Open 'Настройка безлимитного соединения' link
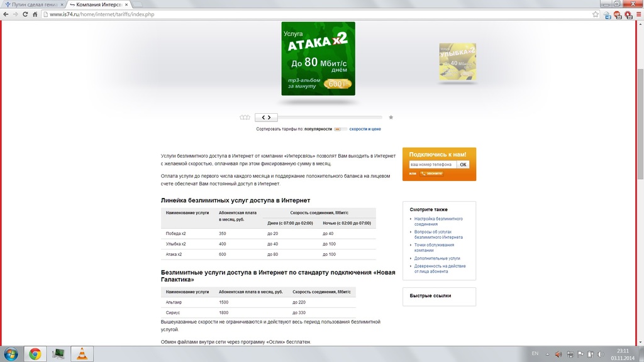This screenshot has width=644, height=362. (x=438, y=222)
